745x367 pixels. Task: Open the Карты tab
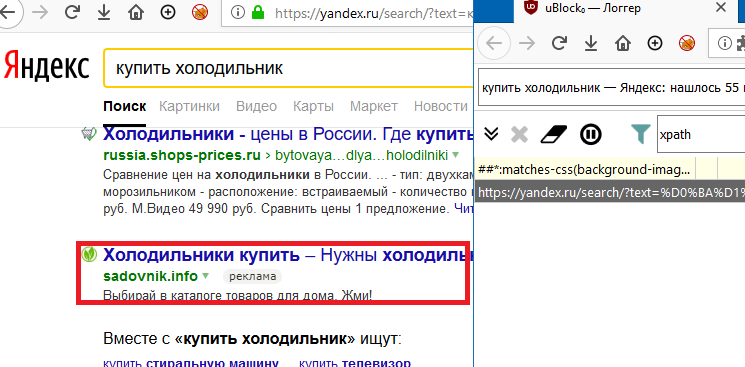[314, 106]
